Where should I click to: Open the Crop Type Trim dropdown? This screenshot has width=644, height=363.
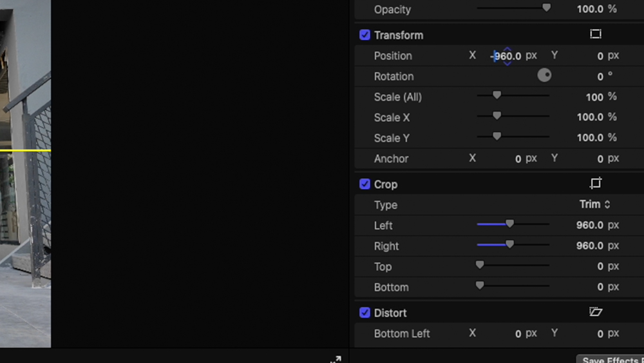[x=594, y=204]
